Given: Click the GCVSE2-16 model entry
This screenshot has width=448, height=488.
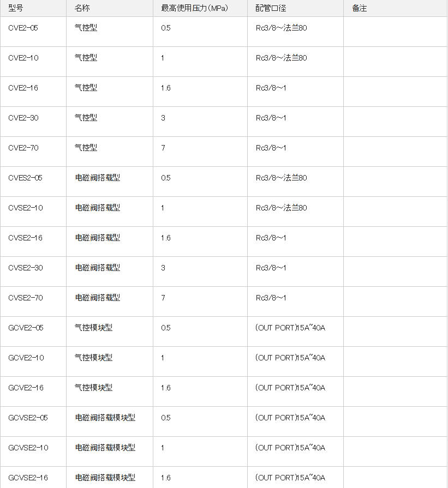Looking at the screenshot, I should (x=28, y=478).
